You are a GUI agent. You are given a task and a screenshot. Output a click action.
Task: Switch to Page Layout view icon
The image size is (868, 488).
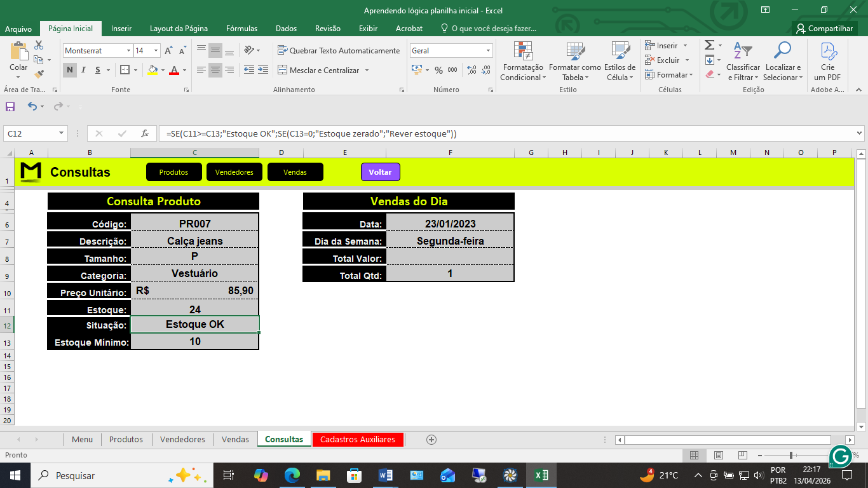pyautogui.click(x=719, y=455)
